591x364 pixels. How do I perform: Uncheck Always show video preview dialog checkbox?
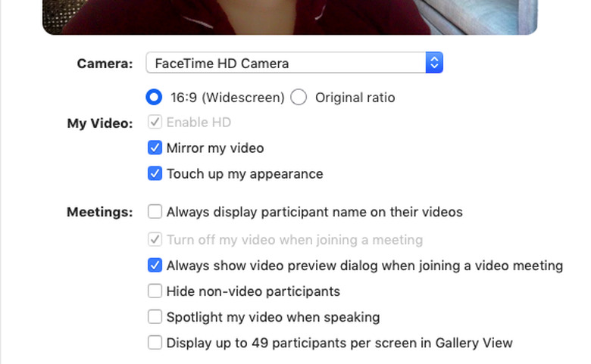pyautogui.click(x=155, y=266)
